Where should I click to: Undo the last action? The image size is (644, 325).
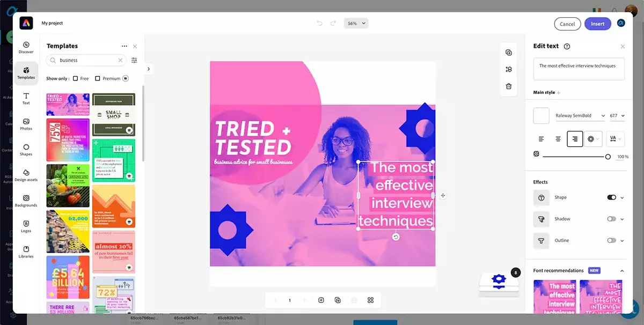[x=320, y=23]
